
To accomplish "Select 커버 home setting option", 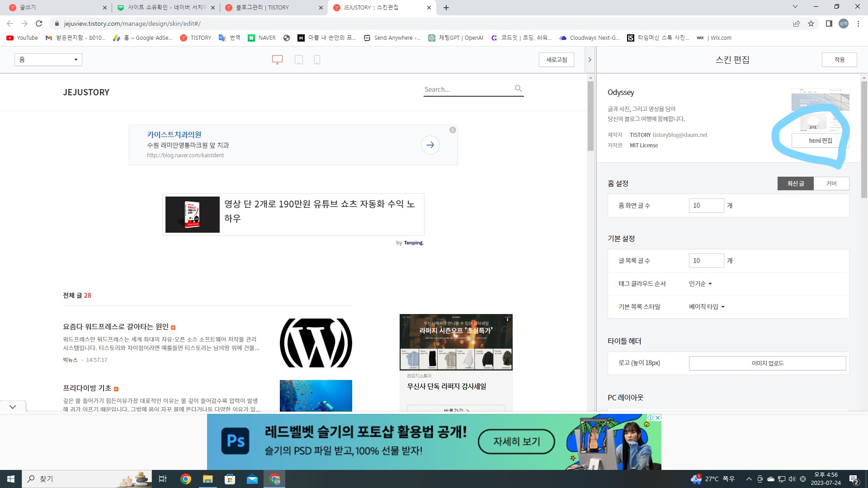I will (831, 183).
